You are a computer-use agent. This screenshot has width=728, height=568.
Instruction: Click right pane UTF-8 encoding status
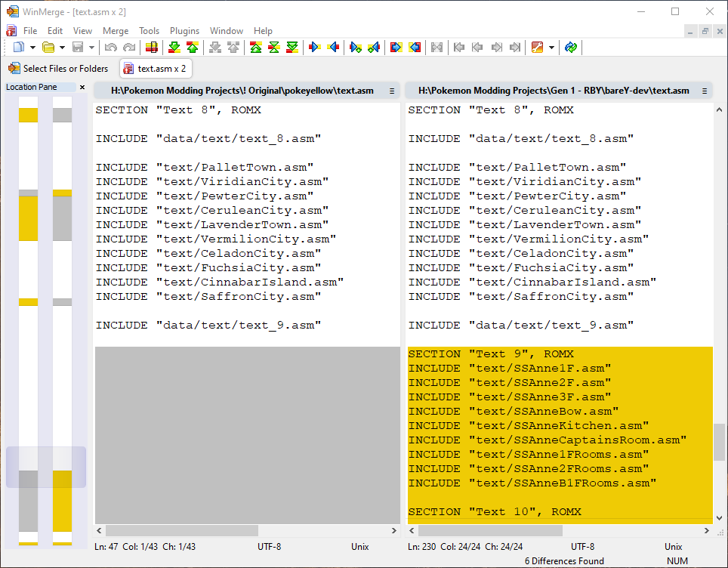point(583,547)
